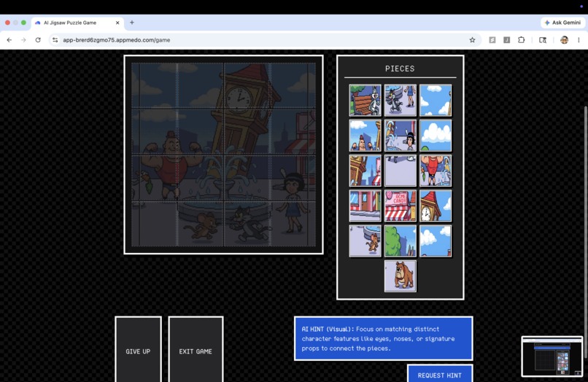Close the AI Jigsaw Puzzle Game tab
Screen dimensions: 588x382
[117, 23]
